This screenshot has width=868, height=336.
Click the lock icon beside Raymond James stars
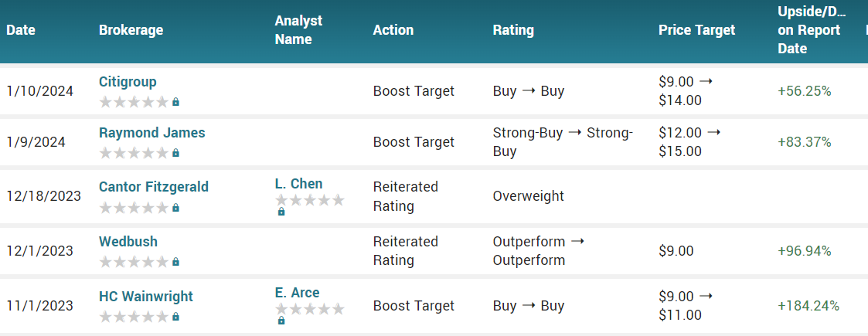[175, 153]
